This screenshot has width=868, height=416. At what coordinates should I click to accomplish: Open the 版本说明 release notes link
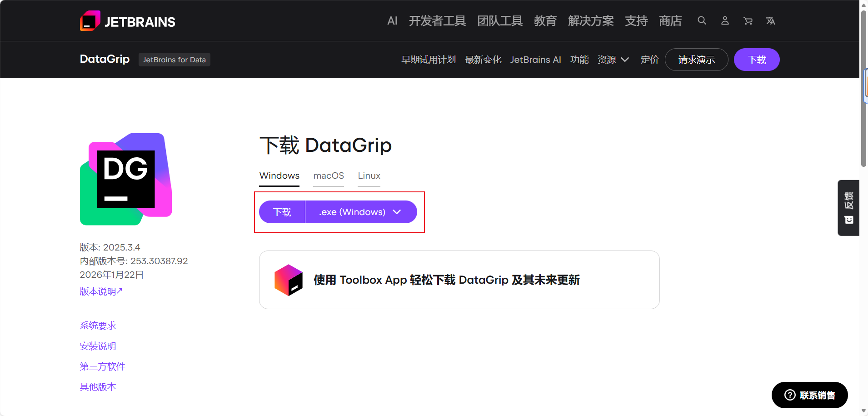tap(101, 291)
